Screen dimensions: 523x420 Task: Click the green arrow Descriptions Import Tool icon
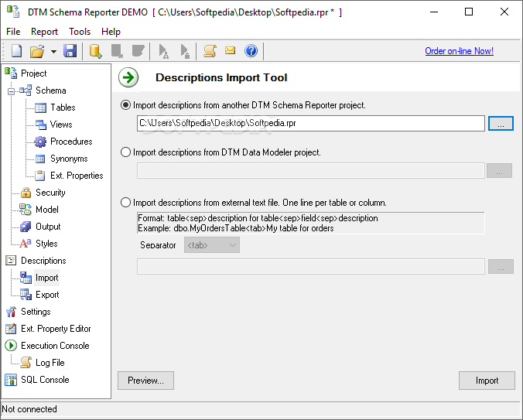[128, 77]
